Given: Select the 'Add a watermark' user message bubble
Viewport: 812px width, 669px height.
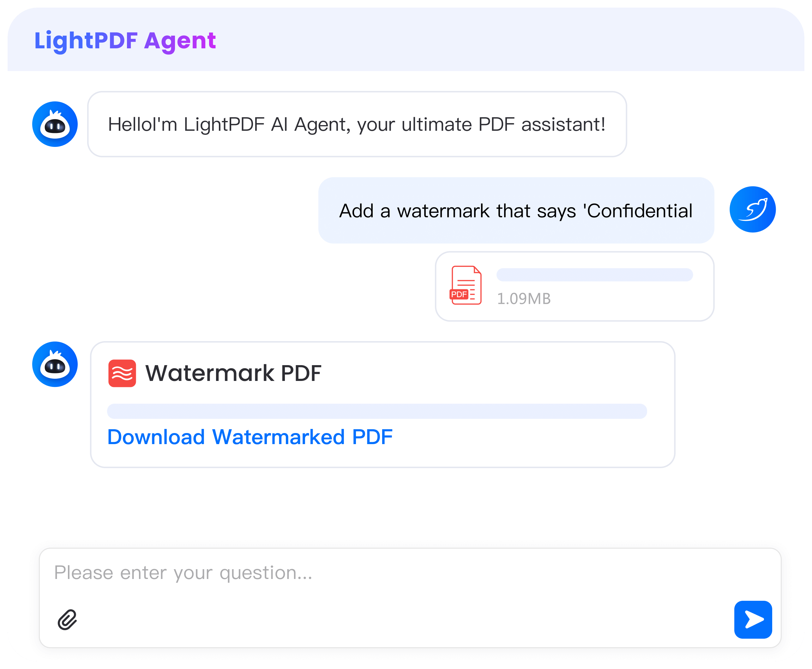Looking at the screenshot, I should 516,210.
